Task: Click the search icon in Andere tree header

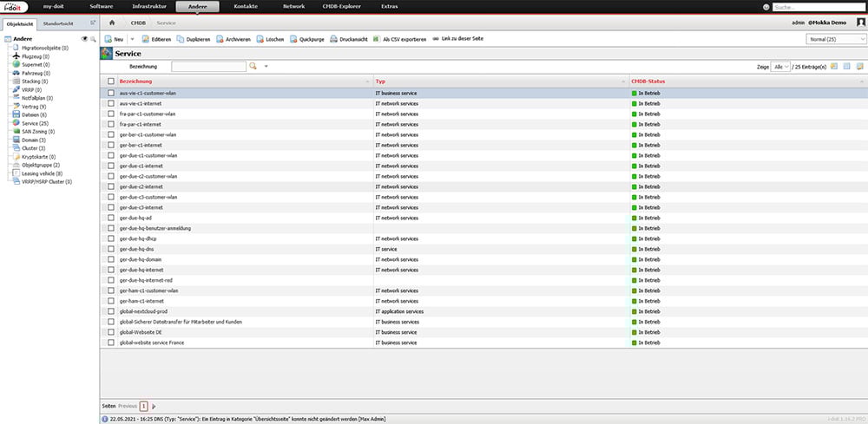Action: (93, 39)
